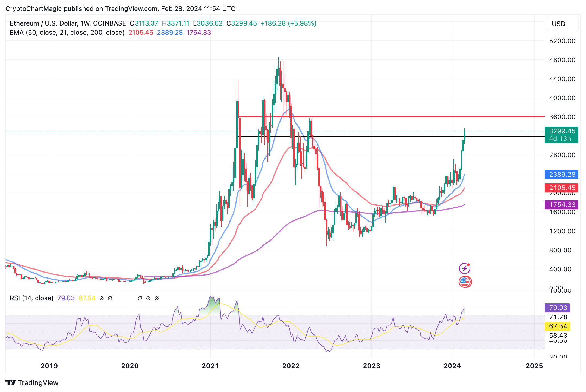586x392 pixels.
Task: Click the +186.28 (+5.98%) change value
Action: [x=288, y=23]
